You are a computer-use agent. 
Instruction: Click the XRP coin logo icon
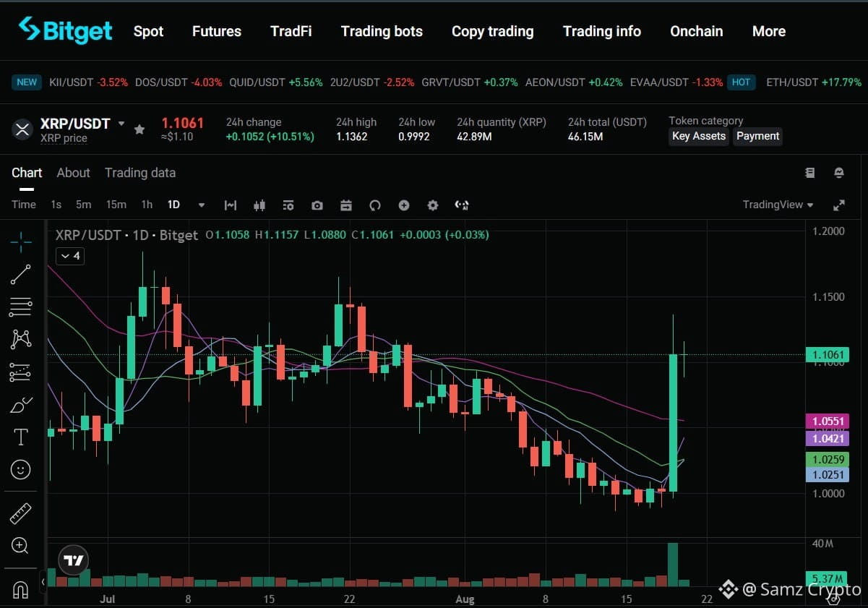[x=22, y=129]
